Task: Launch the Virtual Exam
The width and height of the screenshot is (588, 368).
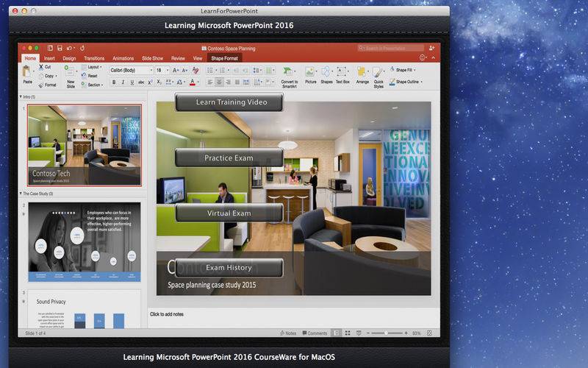Action: click(x=229, y=213)
